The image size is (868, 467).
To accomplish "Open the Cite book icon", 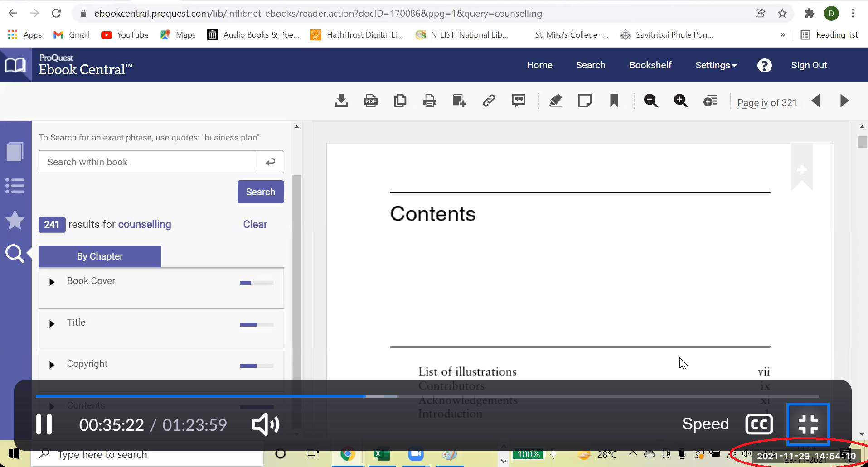I will coord(518,101).
